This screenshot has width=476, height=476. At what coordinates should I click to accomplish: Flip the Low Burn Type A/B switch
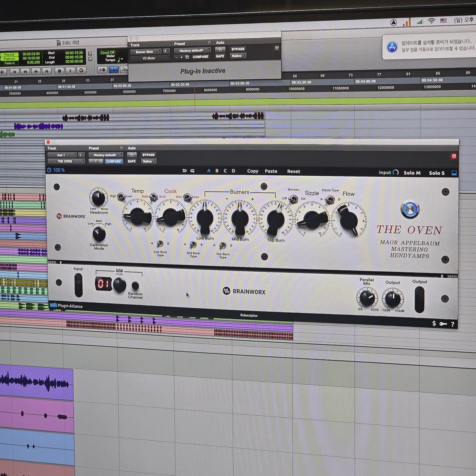click(x=160, y=244)
